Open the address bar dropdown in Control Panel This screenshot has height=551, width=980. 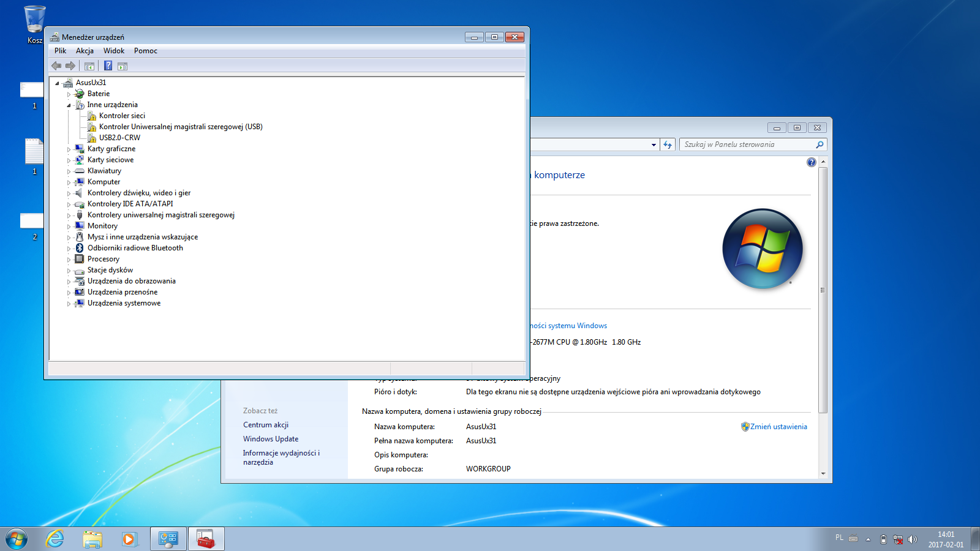coord(654,145)
